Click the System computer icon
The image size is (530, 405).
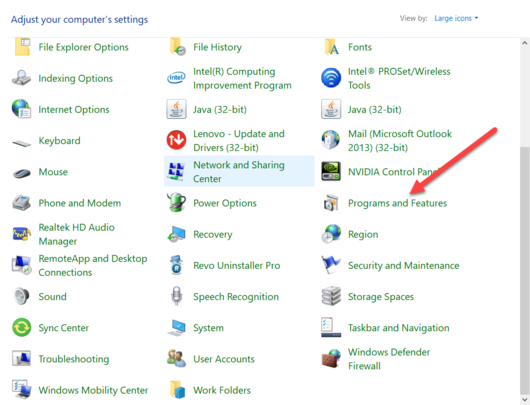pos(176,328)
